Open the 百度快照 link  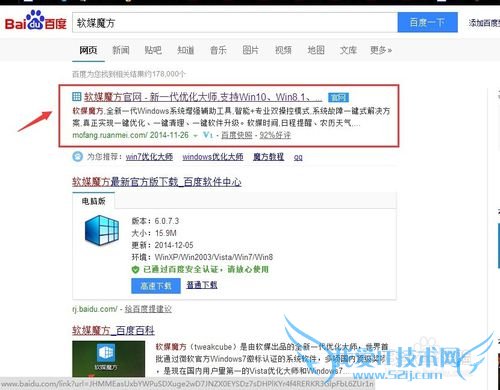(x=237, y=135)
